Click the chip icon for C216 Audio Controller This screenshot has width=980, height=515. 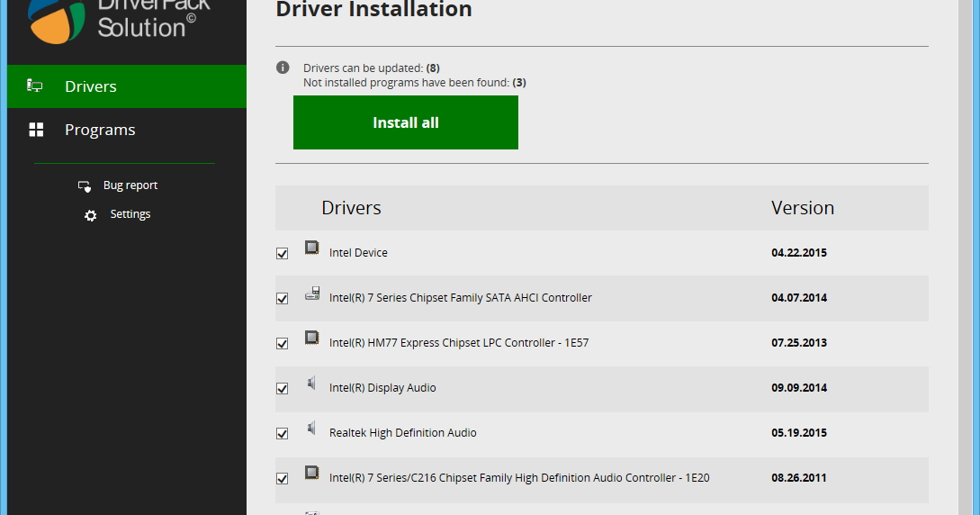[x=312, y=473]
